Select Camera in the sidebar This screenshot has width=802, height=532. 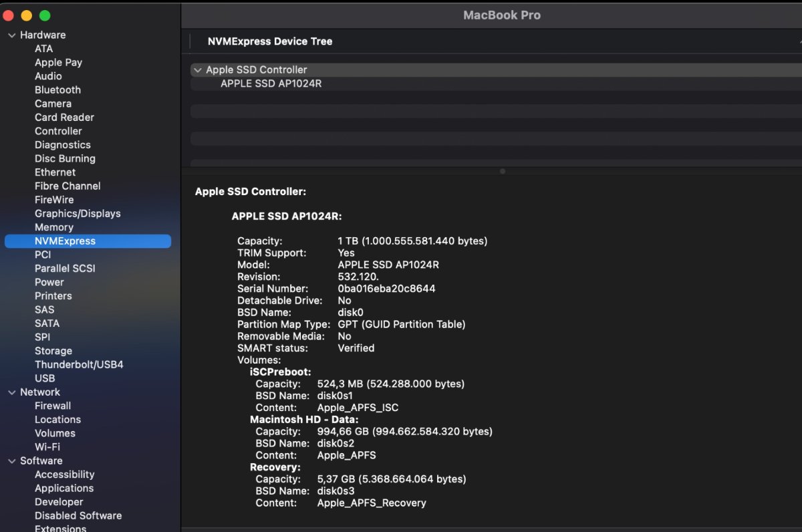[x=53, y=104]
